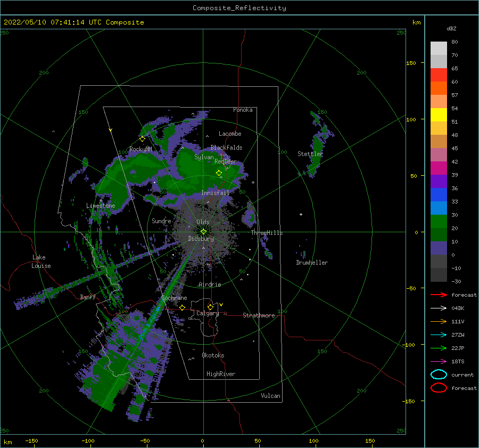
Task: Click the yellow diamond marker below RedDeer
Action: point(219,173)
